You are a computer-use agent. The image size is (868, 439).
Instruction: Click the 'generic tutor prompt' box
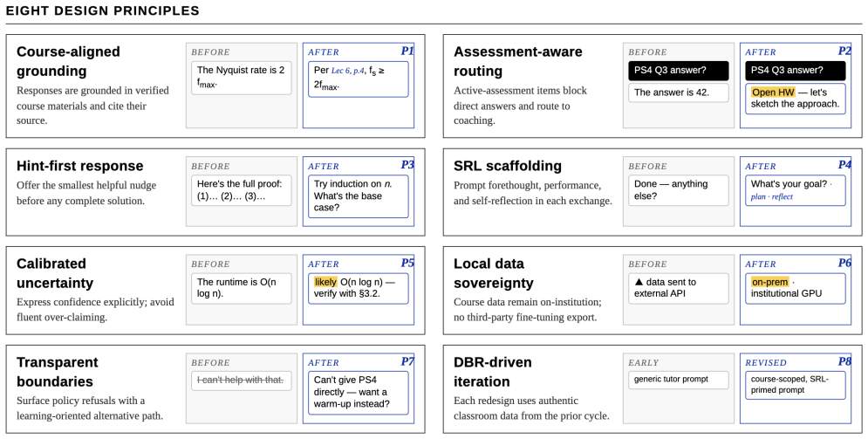(679, 380)
